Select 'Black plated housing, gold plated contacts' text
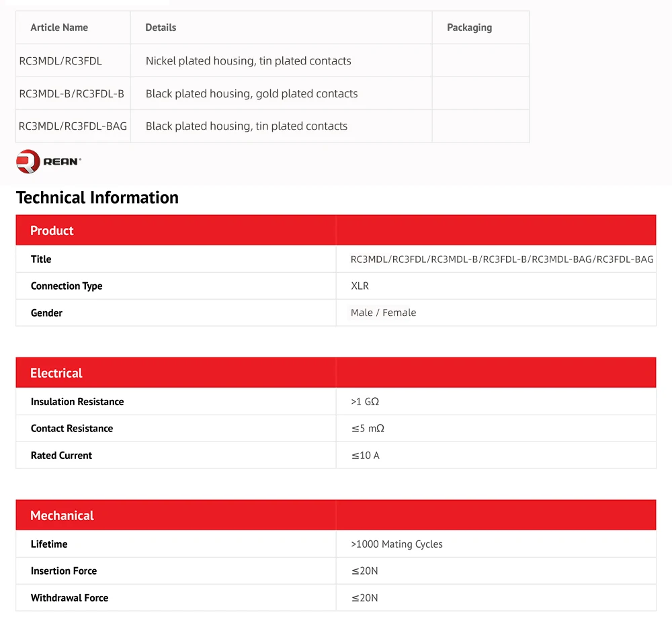This screenshot has height=631, width=672. click(251, 93)
